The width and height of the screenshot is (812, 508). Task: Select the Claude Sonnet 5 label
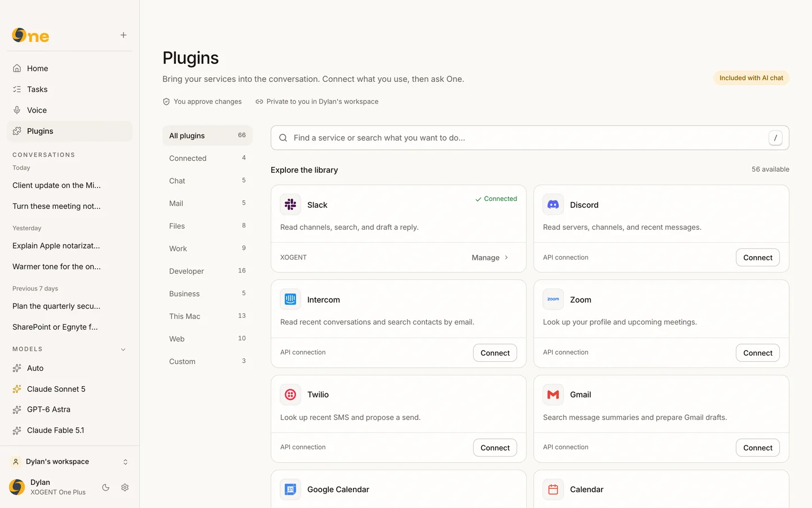click(x=56, y=389)
